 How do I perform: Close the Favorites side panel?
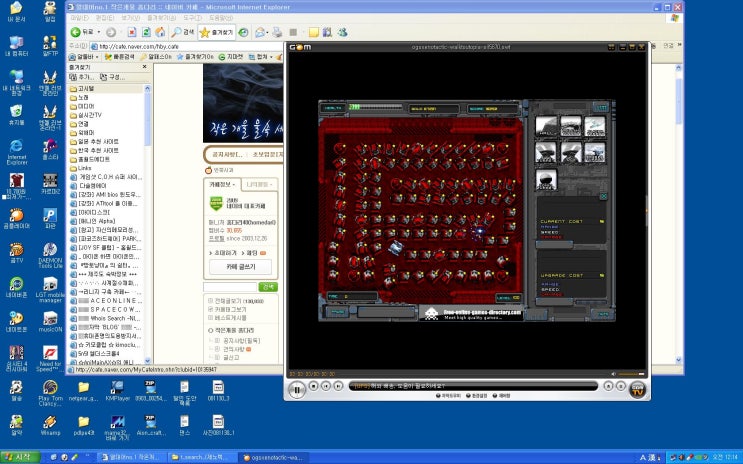click(x=145, y=67)
